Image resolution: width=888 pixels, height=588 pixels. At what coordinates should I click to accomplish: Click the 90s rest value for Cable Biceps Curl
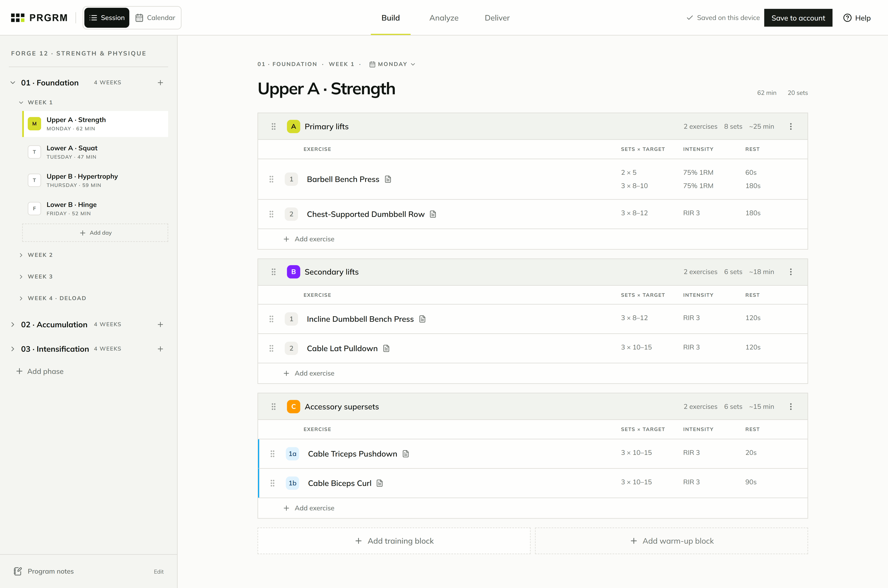coord(751,482)
